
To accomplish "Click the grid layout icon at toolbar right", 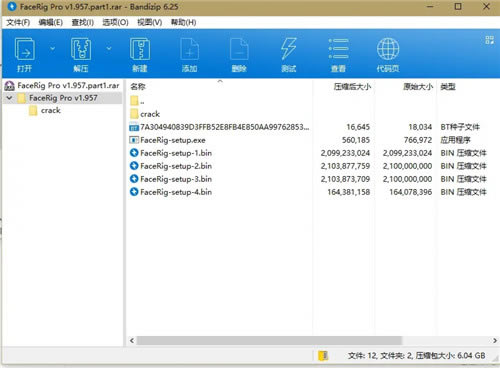I will click(490, 40).
